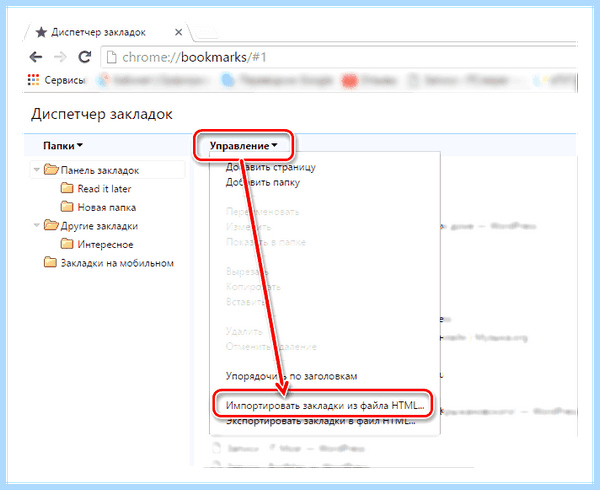The image size is (600, 490).
Task: Click the chrome://bookmarks address field
Action: coord(339,57)
